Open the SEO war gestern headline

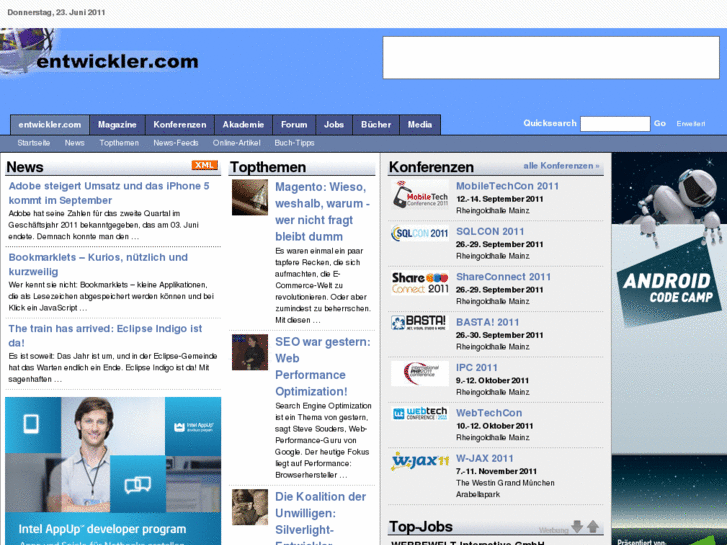pos(323,366)
